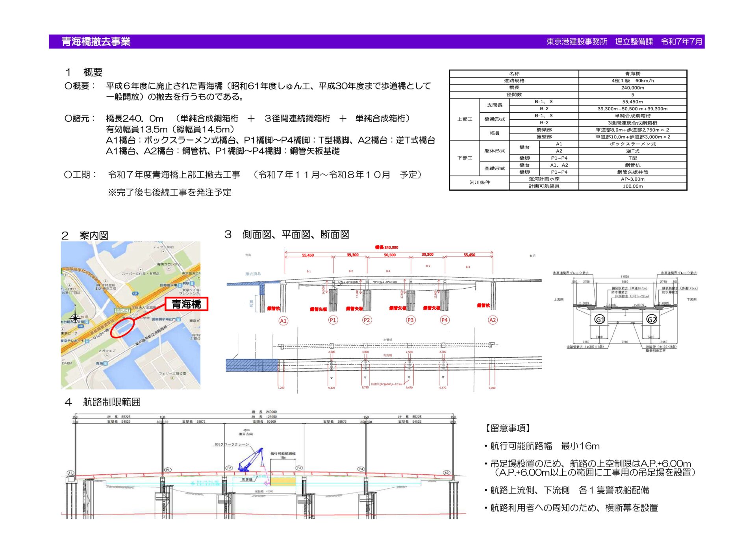Viewport: 756px width, 535px height.
Task: Click the 基礎形式 table cell
Action: point(495,168)
